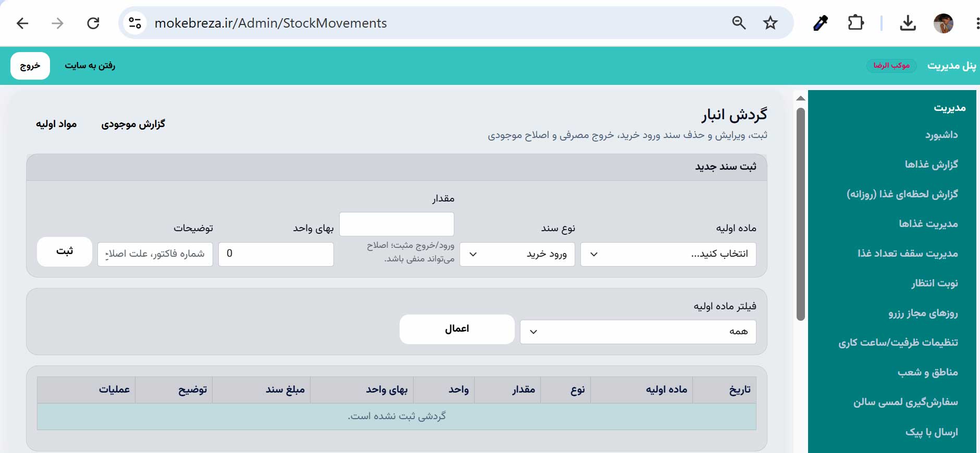Screen dimensions: 980x453
Task: Open the browser downloads icon
Action: tap(908, 23)
